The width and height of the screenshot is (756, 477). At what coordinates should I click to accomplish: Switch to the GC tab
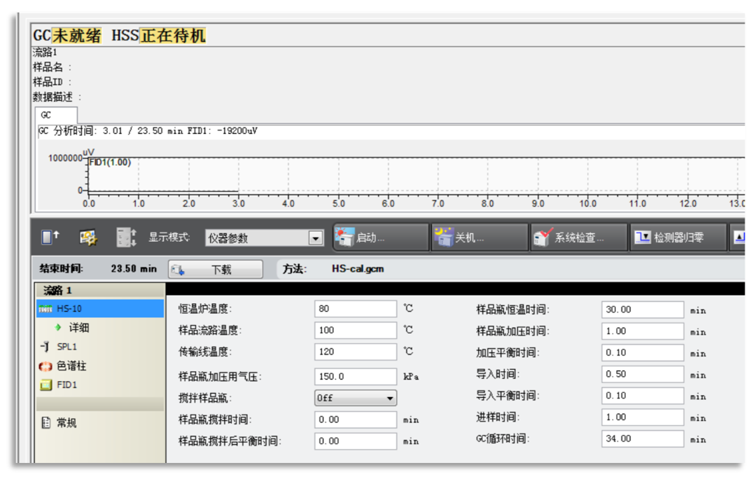pyautogui.click(x=48, y=116)
